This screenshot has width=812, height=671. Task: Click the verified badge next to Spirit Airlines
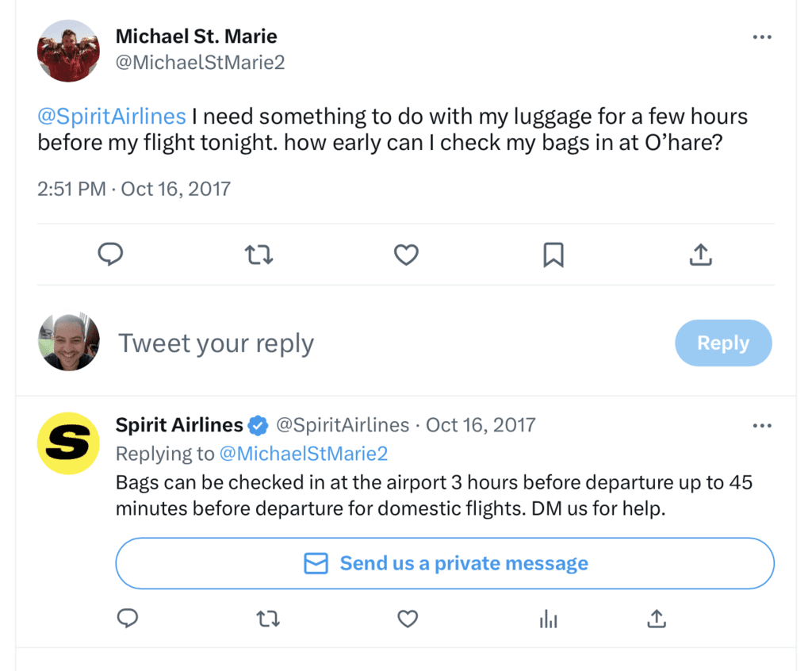click(x=256, y=425)
